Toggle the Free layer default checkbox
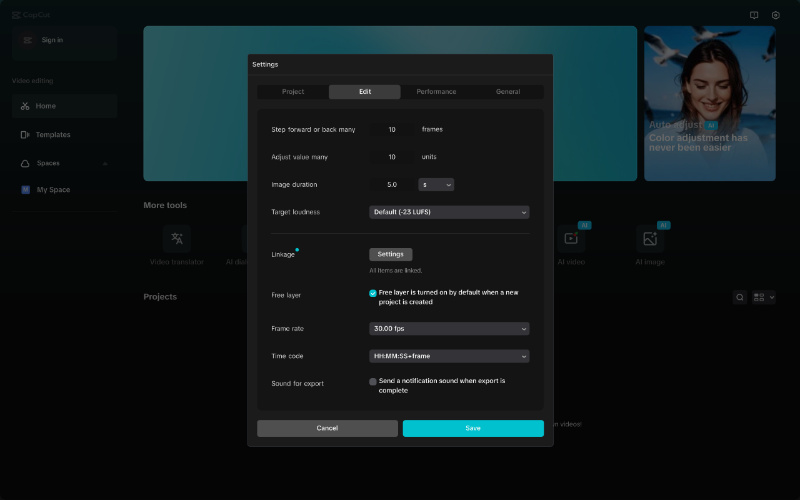The height and width of the screenshot is (500, 800). pyautogui.click(x=372, y=293)
